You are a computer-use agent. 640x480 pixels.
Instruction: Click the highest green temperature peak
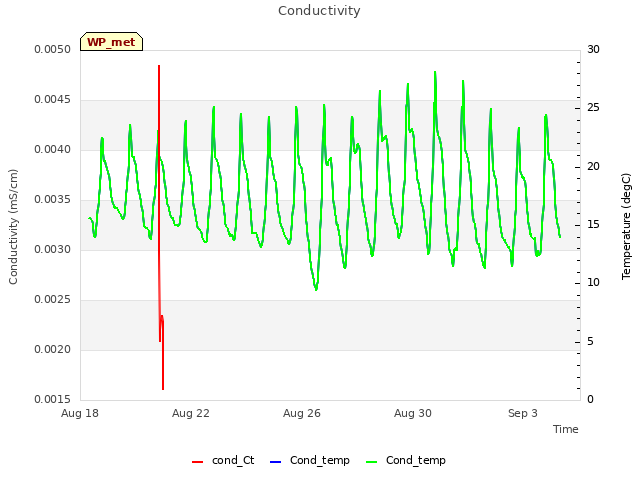[x=435, y=72]
